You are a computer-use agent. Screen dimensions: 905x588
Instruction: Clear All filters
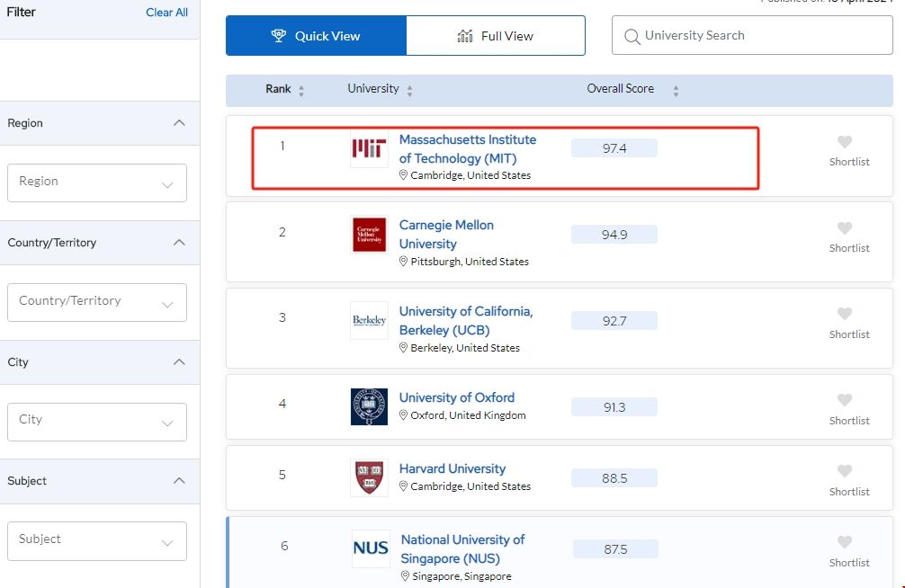click(x=166, y=13)
